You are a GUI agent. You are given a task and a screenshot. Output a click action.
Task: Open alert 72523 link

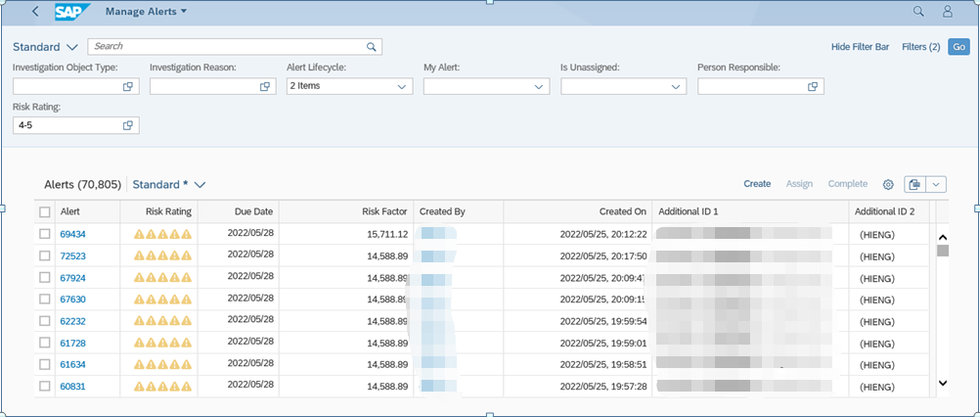coord(72,255)
